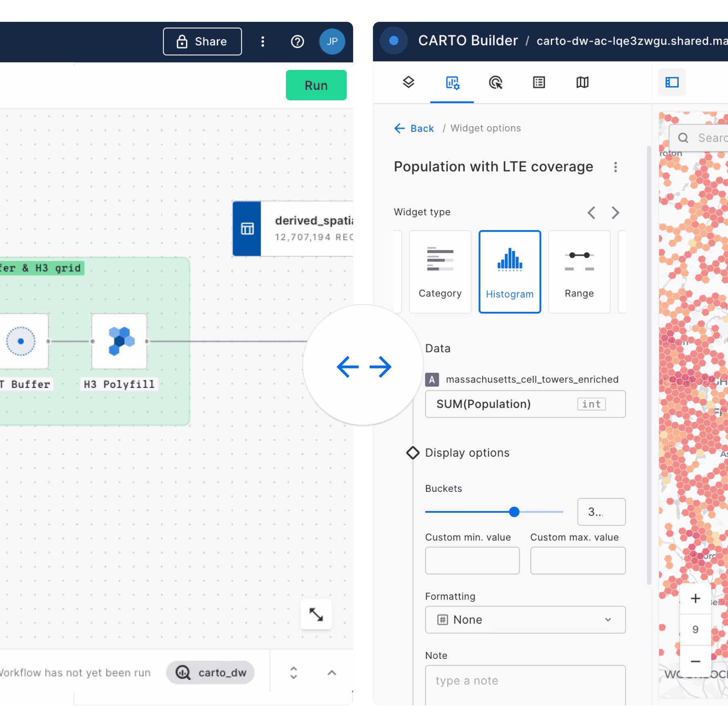Click the Buckets number input field
728x728 pixels.
[x=601, y=512]
